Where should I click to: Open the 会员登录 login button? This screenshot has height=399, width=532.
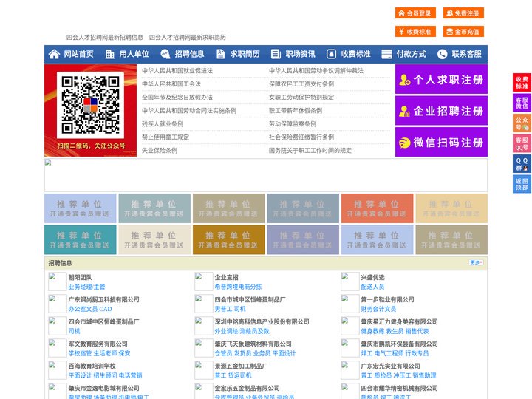[415, 13]
